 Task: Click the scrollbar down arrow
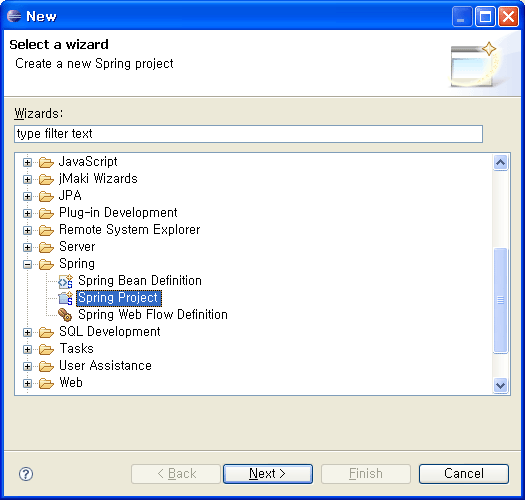pos(501,385)
